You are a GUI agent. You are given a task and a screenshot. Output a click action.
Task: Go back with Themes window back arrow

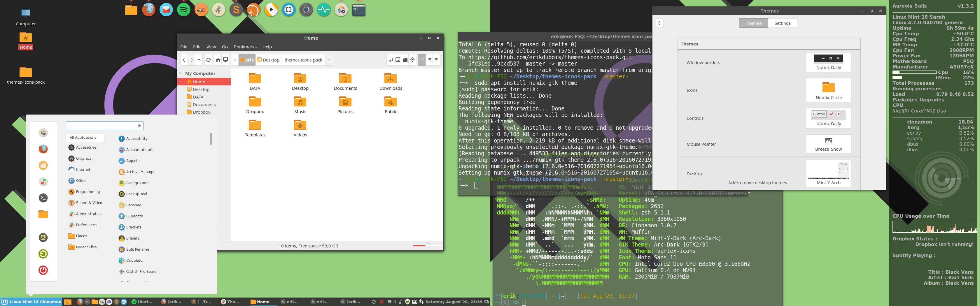coord(659,23)
